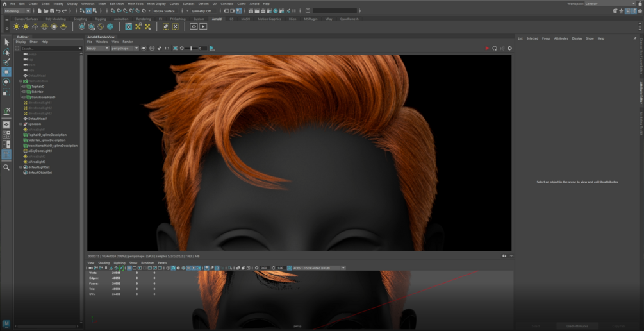The height and width of the screenshot is (331, 644).
Task: Select the arrow Select tool in toolbox
Action: [6, 42]
